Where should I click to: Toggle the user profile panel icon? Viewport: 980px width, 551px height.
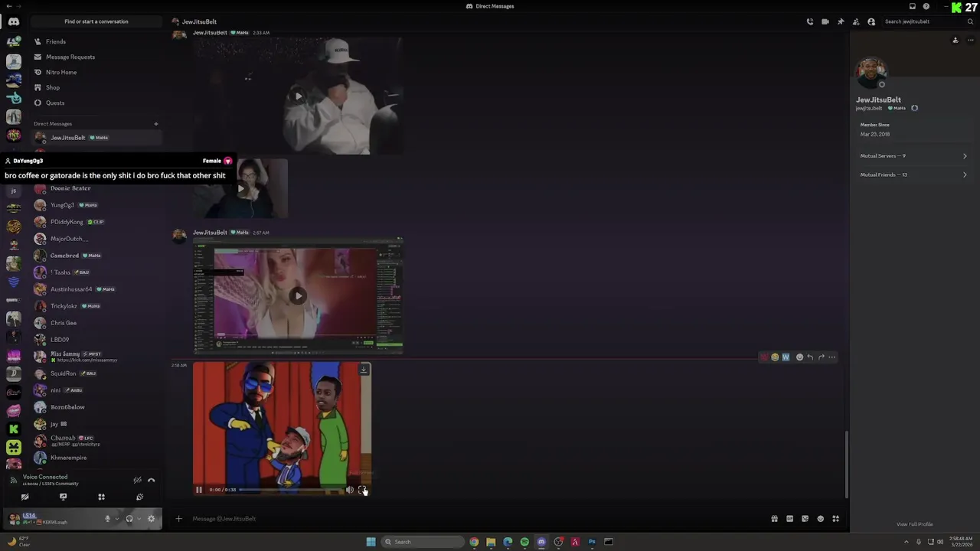871,21
